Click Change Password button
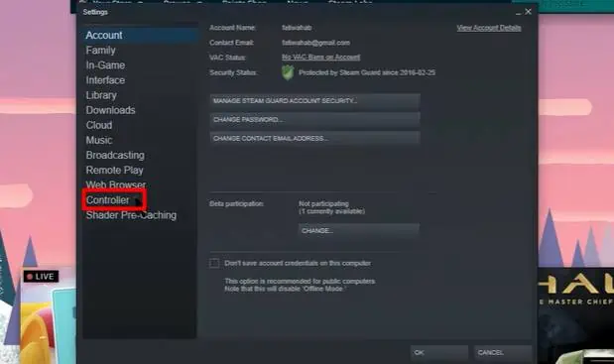Screen dimensions: 614x364 click(x=314, y=119)
